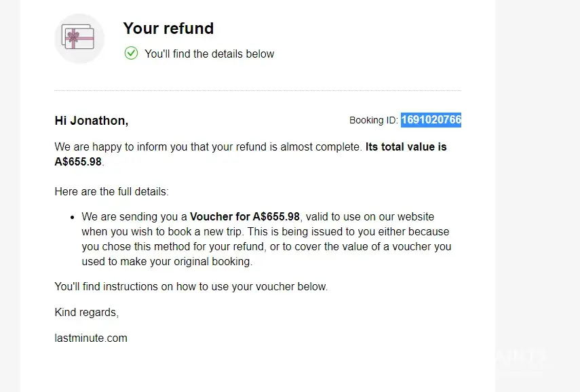This screenshot has width=580, height=392.
Task: Click the lastminute.com signature
Action: 91,338
